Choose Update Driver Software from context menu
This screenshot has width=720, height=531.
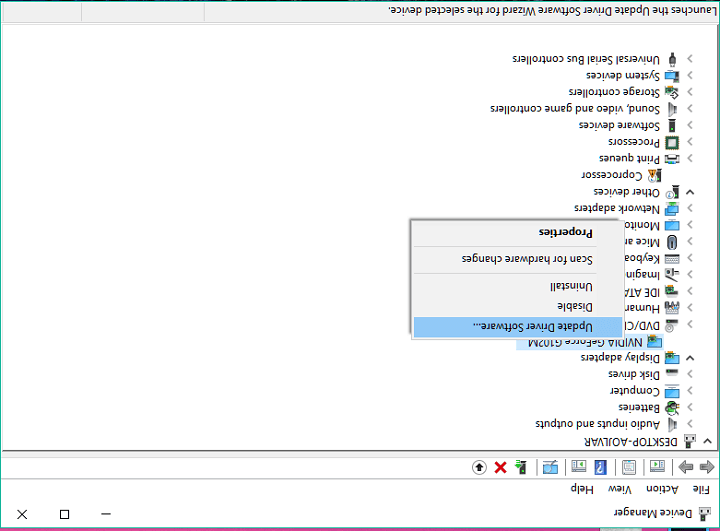point(518,327)
